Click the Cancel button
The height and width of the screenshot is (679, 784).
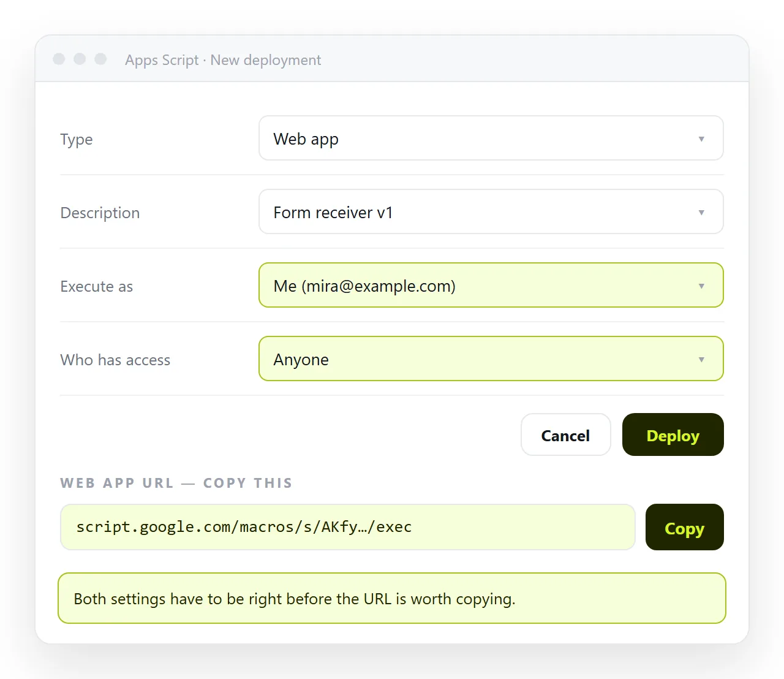point(565,434)
